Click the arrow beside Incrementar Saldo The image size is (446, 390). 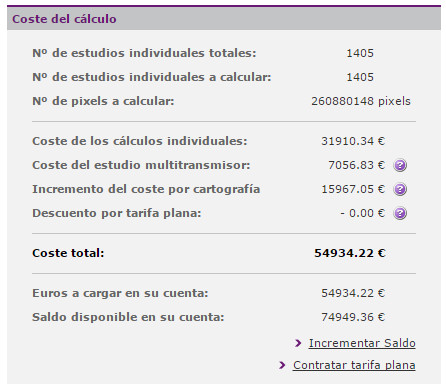coord(298,343)
